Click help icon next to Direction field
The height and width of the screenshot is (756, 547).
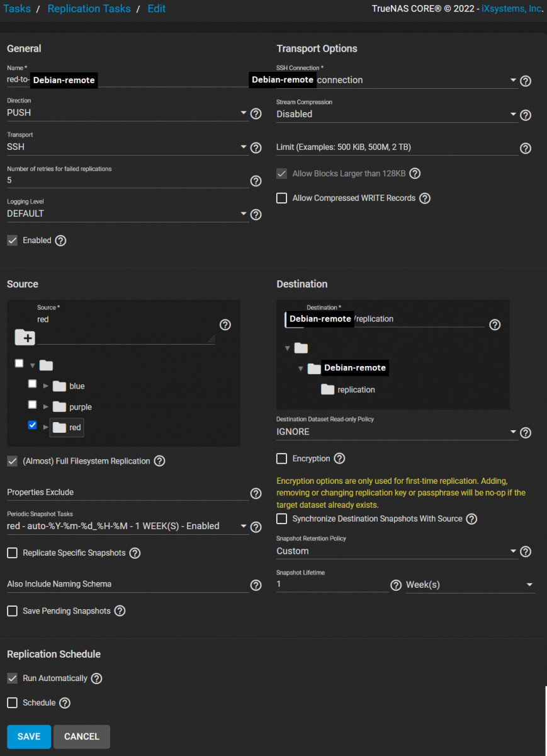[x=256, y=114]
